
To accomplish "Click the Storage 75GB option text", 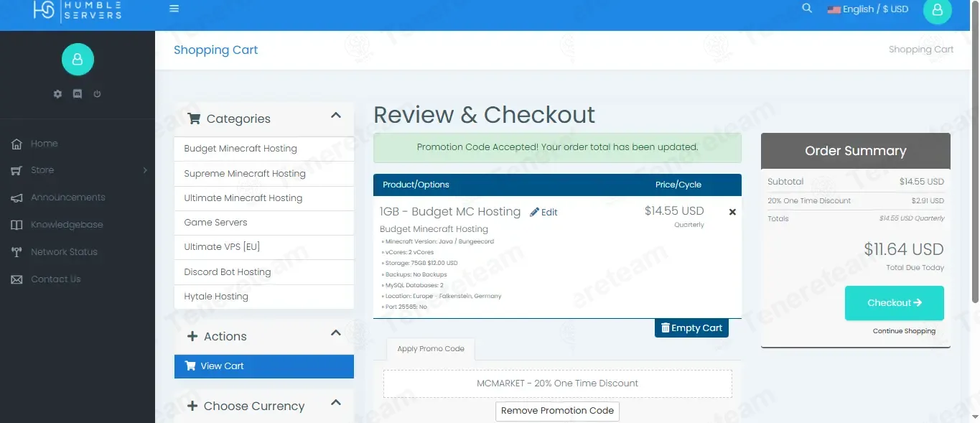I will (420, 264).
